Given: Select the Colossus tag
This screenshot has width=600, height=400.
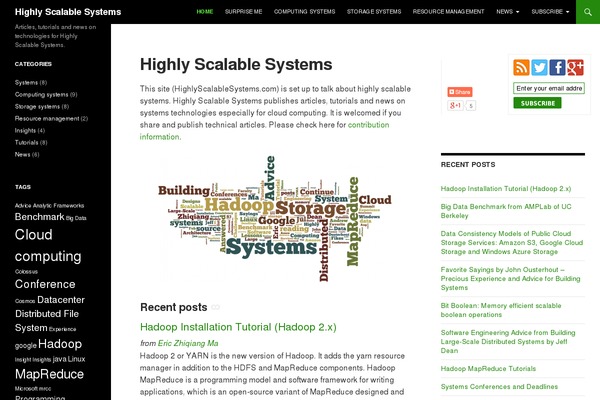Looking at the screenshot, I should point(26,272).
